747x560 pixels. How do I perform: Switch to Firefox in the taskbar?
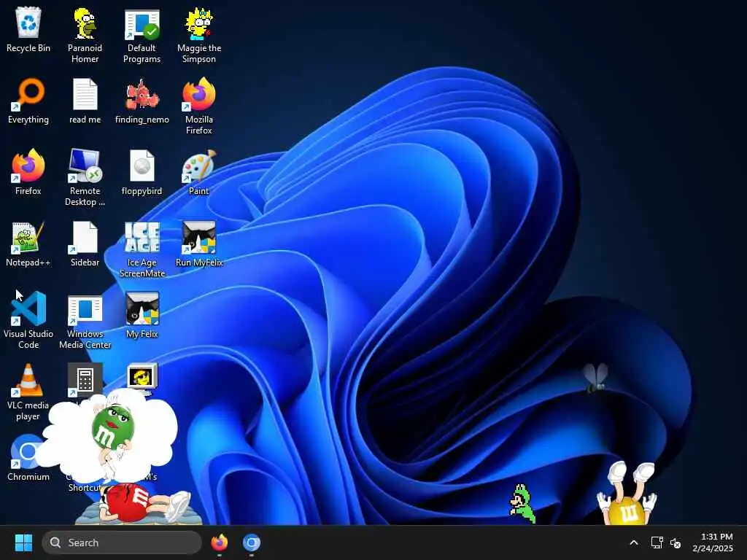pyautogui.click(x=219, y=542)
